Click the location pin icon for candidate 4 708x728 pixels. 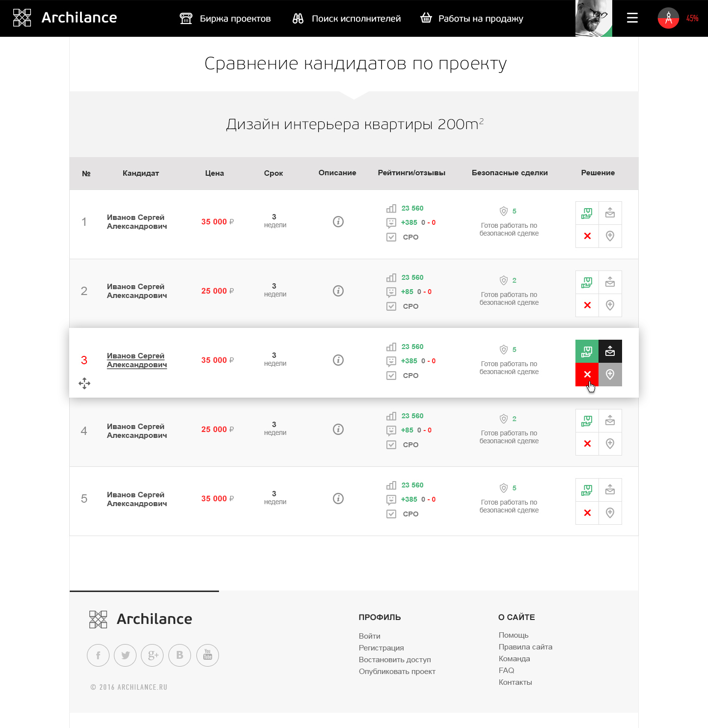pyautogui.click(x=610, y=444)
